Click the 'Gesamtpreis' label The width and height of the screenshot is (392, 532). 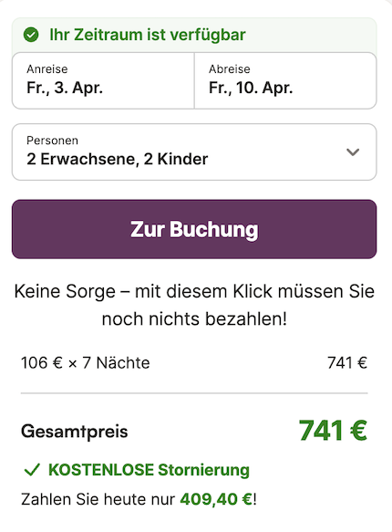tap(75, 432)
